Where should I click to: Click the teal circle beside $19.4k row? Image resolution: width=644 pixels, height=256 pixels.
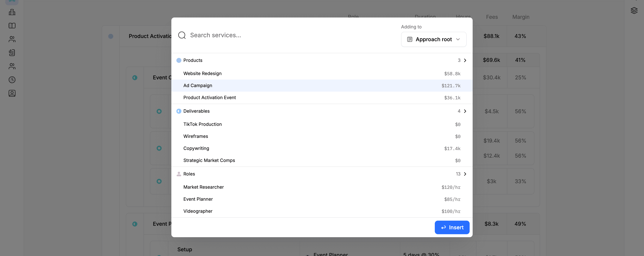click(x=159, y=148)
